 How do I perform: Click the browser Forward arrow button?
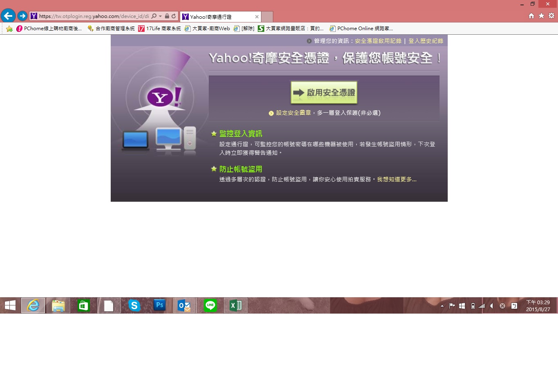pyautogui.click(x=22, y=16)
